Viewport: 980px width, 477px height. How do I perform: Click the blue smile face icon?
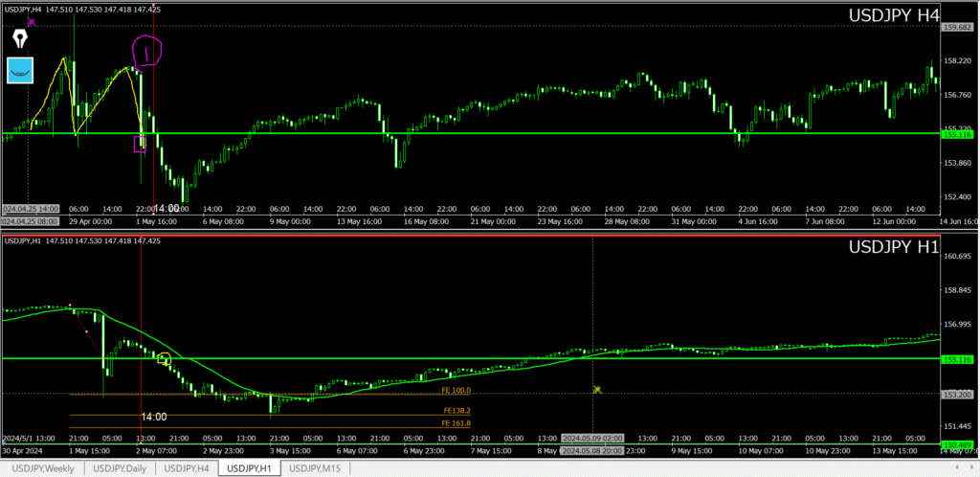coord(20,70)
